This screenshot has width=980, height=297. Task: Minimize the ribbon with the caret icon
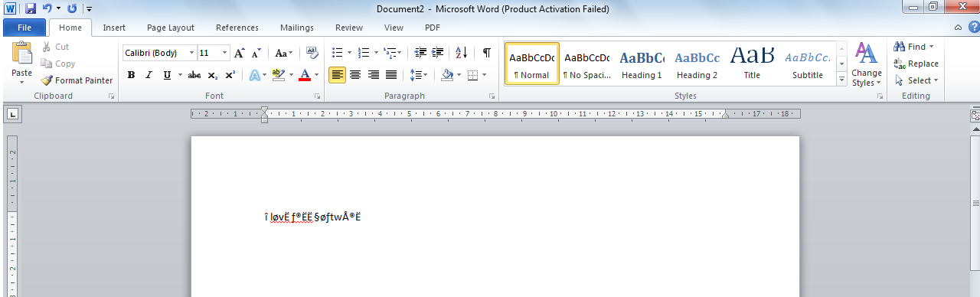tap(959, 28)
